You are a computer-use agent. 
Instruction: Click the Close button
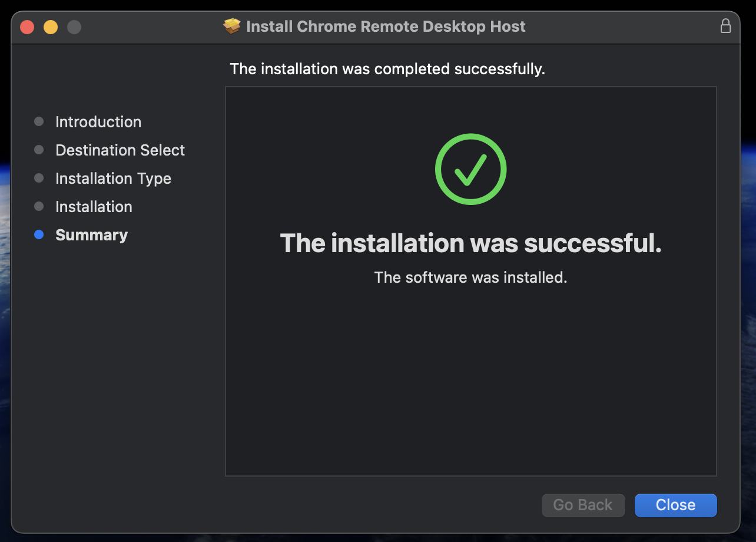click(x=675, y=505)
